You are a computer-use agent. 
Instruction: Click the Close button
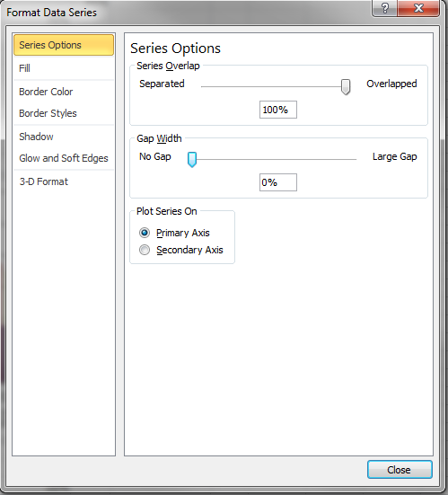click(x=400, y=470)
